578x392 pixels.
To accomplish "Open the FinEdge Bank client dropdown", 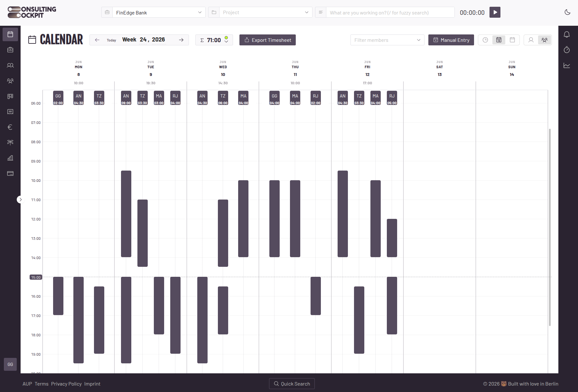I will pos(159,13).
